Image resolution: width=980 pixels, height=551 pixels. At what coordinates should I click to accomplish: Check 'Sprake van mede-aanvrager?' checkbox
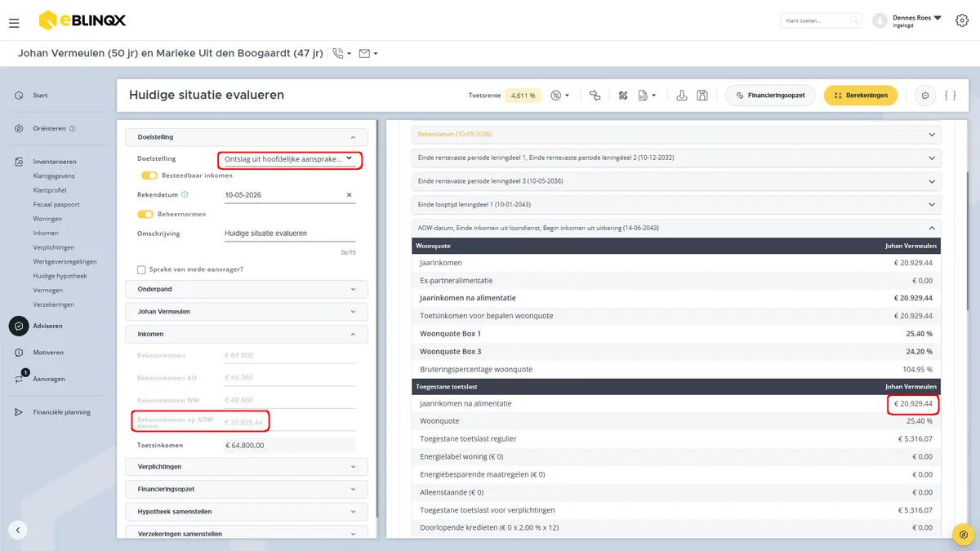[141, 269]
